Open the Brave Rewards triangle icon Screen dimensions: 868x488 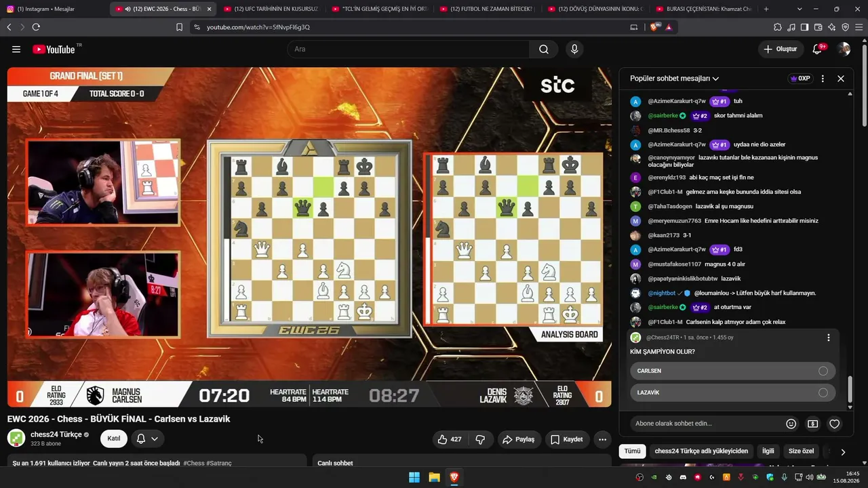(669, 27)
